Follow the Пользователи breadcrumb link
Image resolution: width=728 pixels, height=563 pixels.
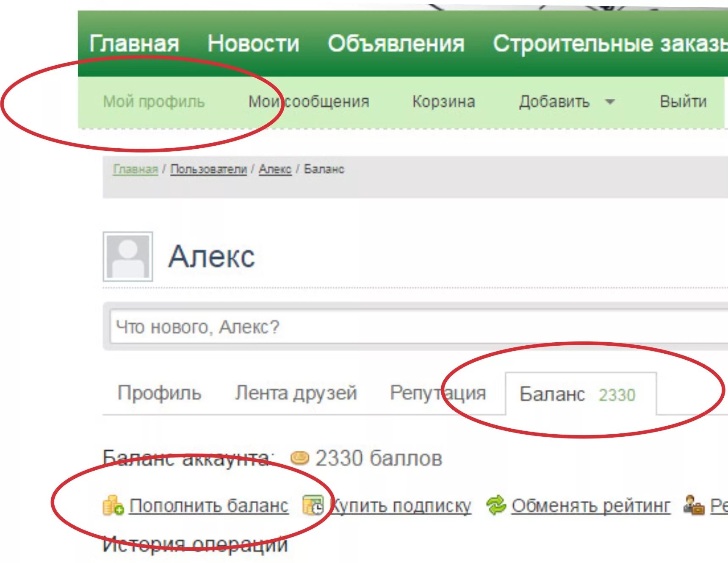point(208,169)
